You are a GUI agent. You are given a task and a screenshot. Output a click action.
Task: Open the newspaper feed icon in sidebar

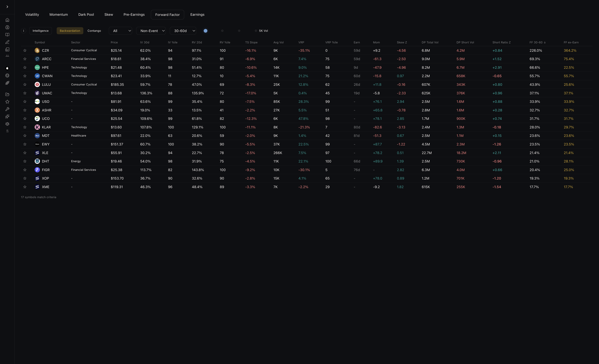pyautogui.click(x=7, y=50)
